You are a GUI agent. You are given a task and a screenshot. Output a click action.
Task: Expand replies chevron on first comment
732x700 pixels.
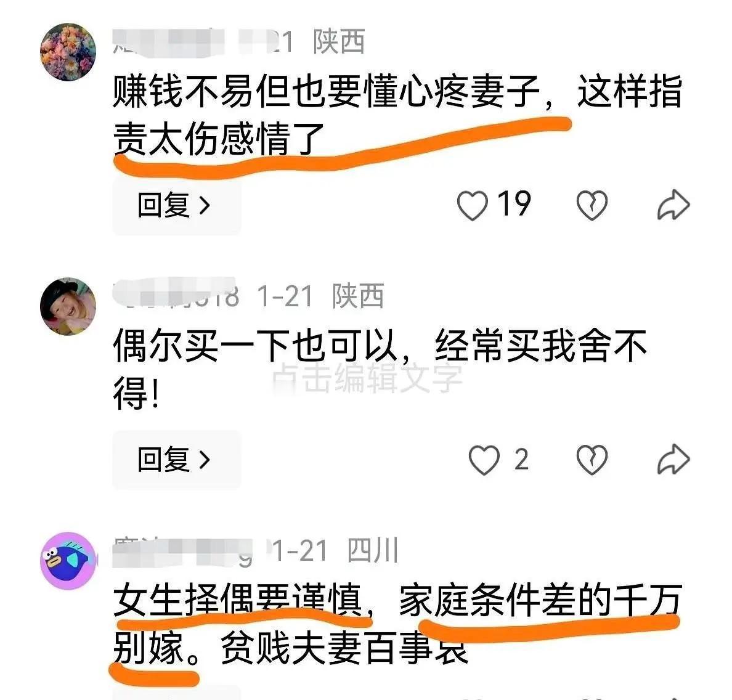205,205
